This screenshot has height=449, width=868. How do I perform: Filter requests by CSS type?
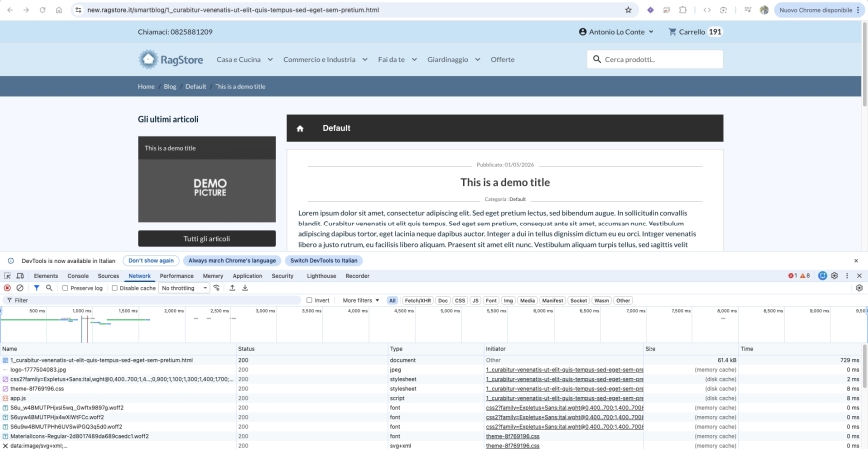pos(460,300)
